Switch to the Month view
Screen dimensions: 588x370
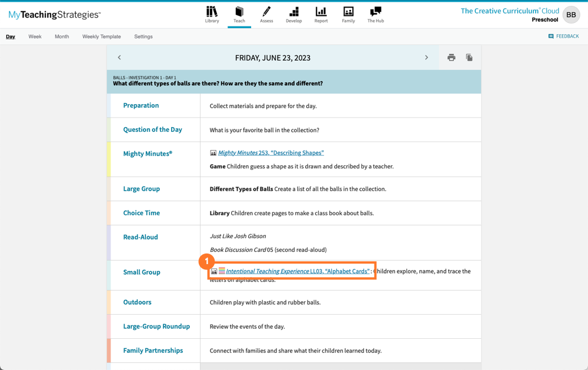[61, 36]
